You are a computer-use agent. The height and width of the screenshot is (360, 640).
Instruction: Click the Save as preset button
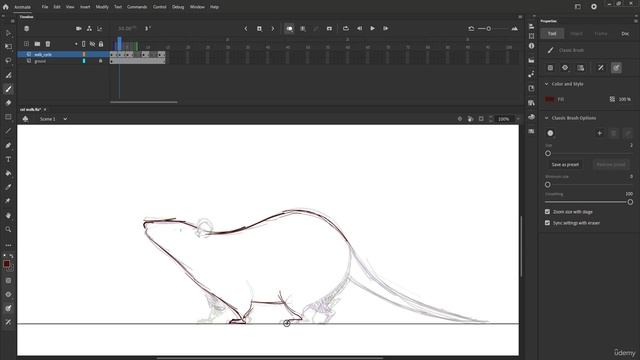click(x=565, y=164)
